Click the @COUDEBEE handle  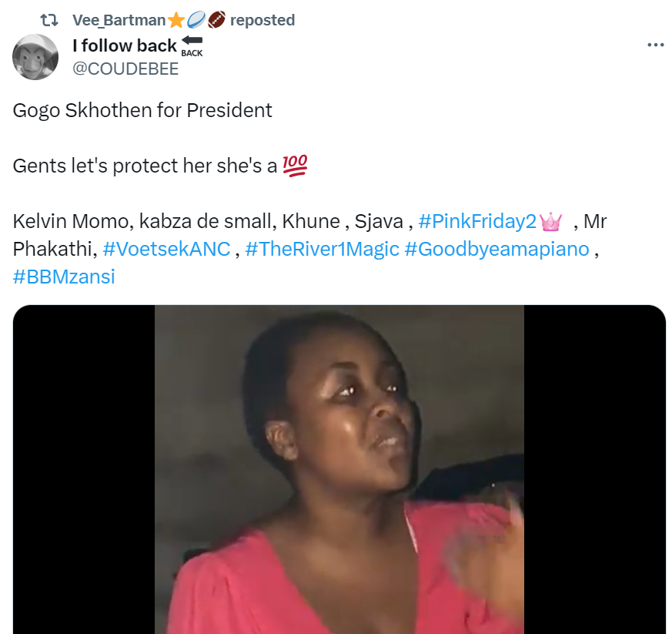125,69
